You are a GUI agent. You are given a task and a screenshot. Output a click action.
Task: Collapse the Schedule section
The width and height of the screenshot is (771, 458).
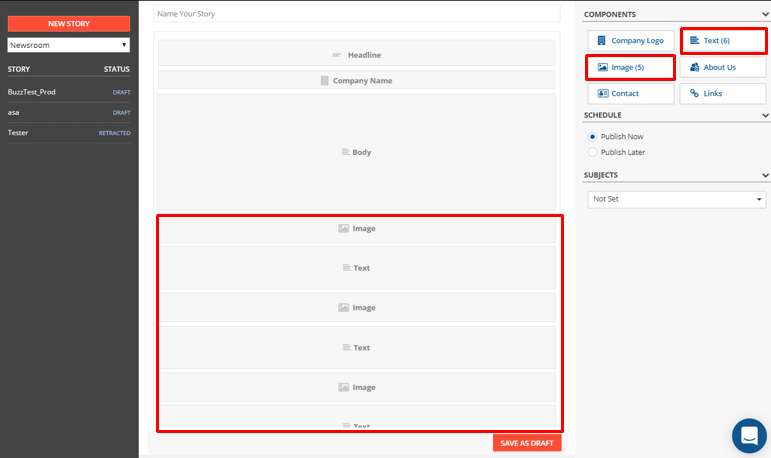[765, 115]
